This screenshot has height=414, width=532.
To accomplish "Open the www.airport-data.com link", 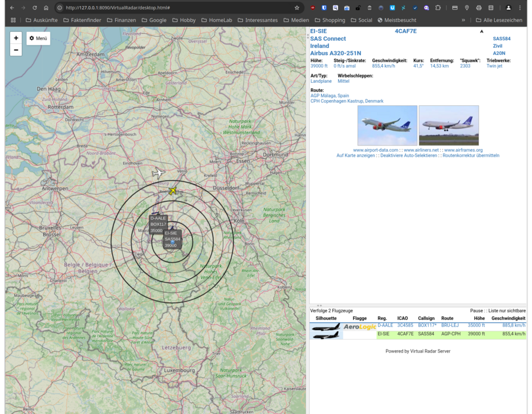I will click(375, 150).
